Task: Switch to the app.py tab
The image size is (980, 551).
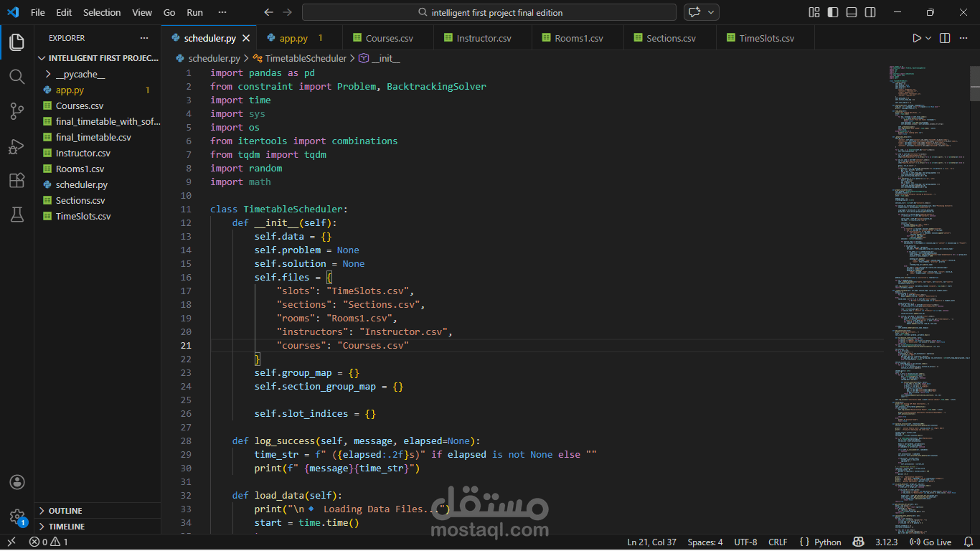Action: (x=300, y=38)
